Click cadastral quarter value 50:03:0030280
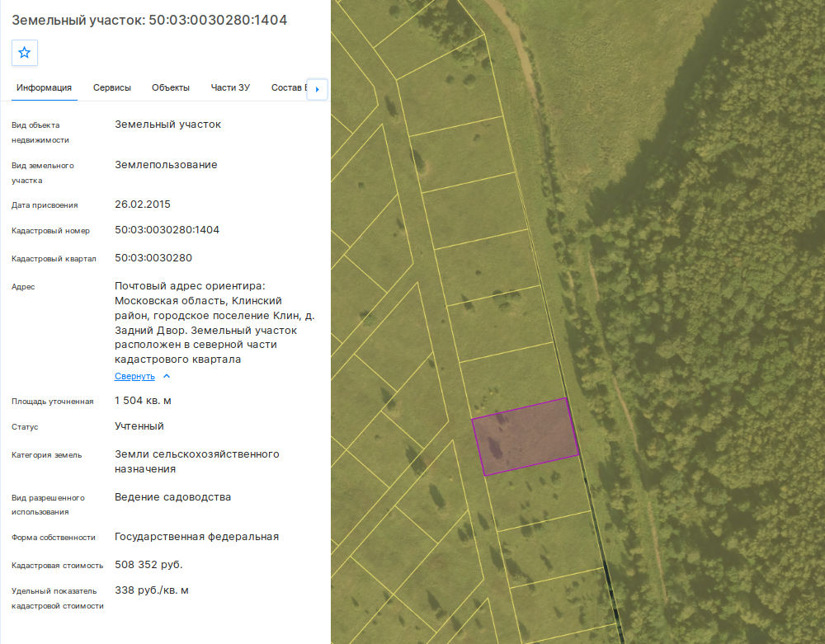The image size is (825, 644). coord(153,258)
